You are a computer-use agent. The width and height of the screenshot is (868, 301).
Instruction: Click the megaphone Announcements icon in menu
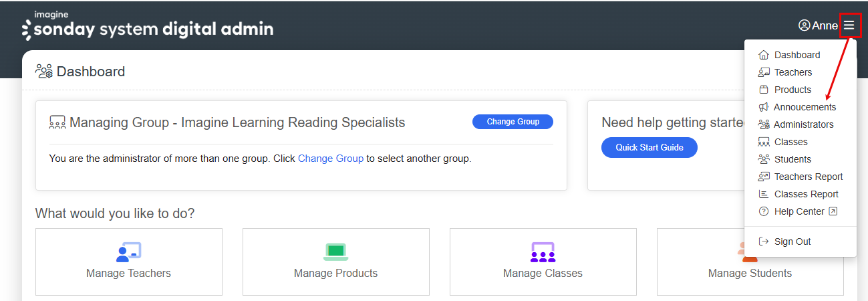pos(764,107)
